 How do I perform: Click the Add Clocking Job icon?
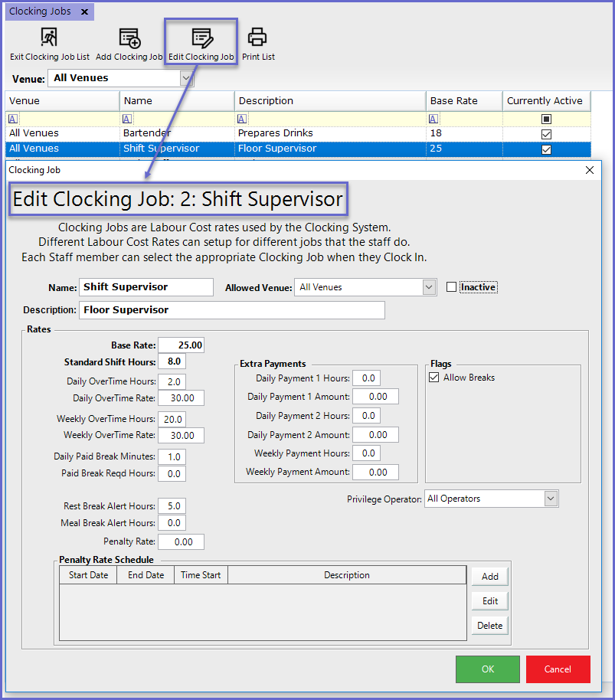(x=129, y=38)
